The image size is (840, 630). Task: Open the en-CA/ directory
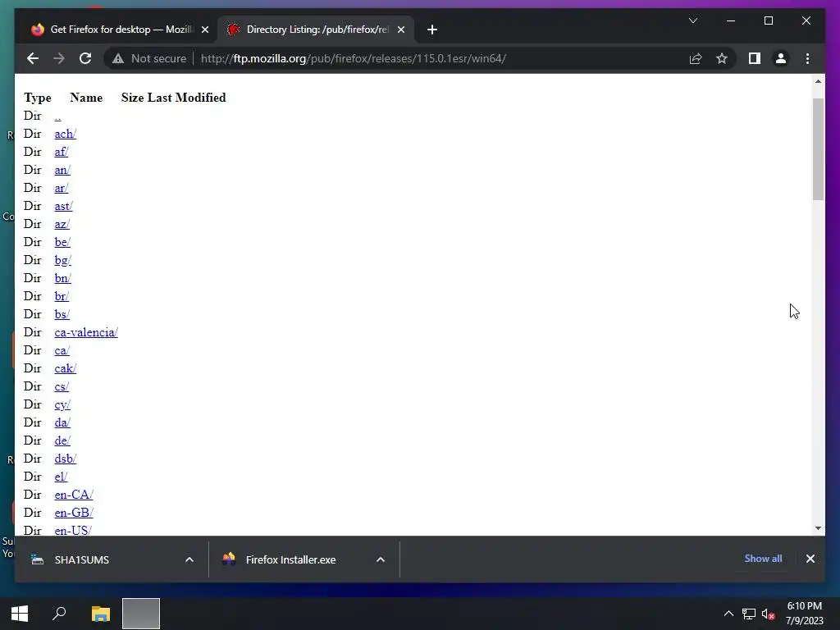click(73, 495)
